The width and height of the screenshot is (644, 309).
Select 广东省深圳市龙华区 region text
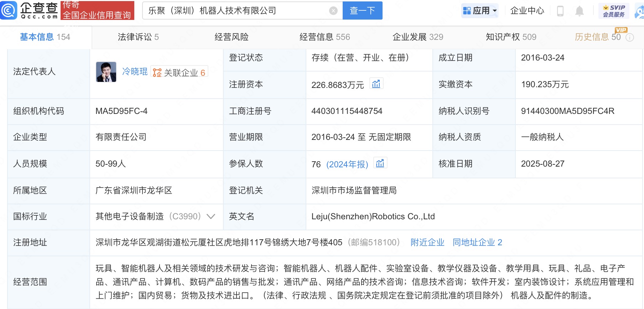point(134,190)
